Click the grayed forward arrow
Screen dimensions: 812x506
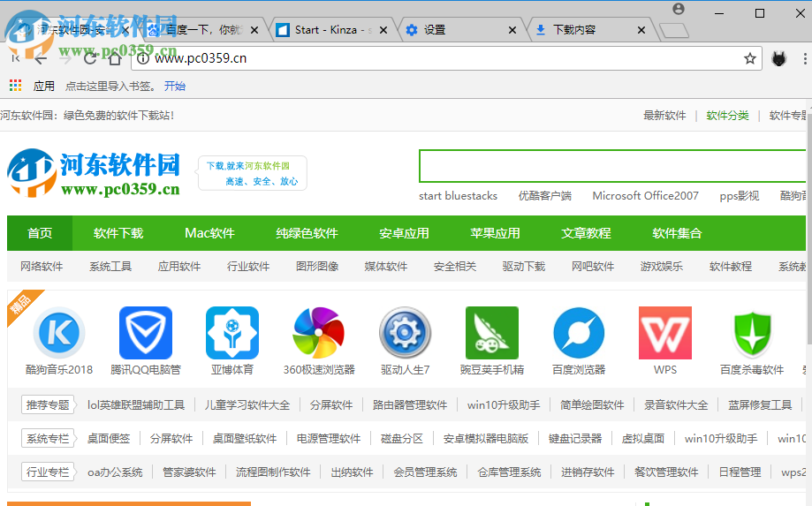point(65,58)
